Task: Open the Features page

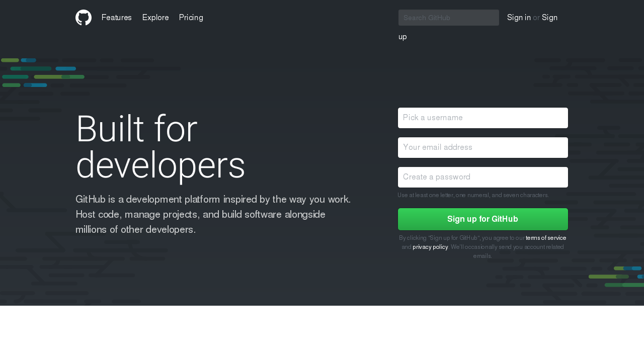Action: [117, 18]
